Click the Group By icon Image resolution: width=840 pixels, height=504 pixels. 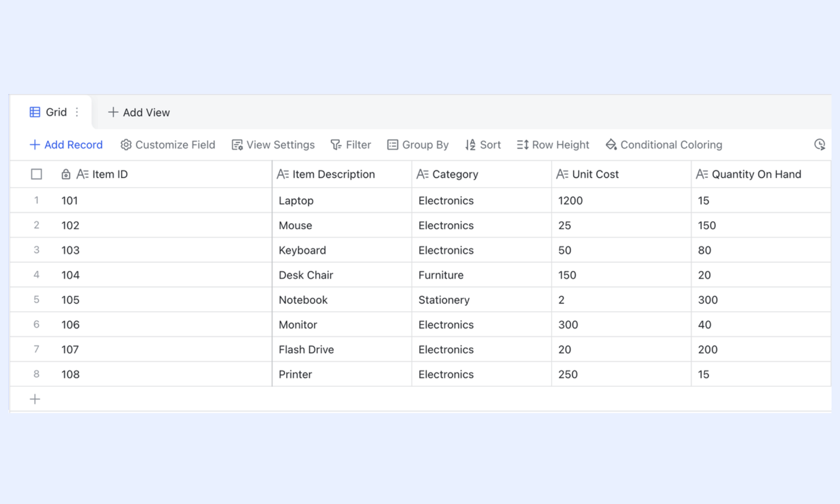393,145
